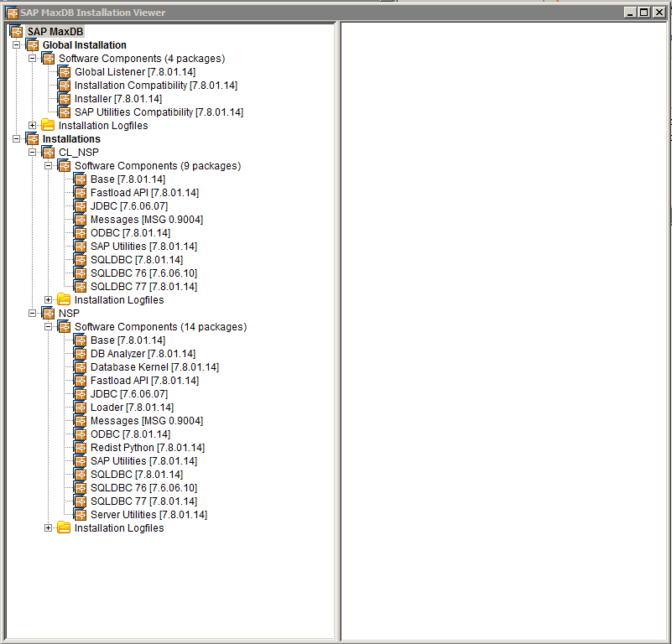Select DB Analyzer [7.8.01.14] entry
Image resolution: width=672 pixels, height=644 pixels.
pyautogui.click(x=143, y=354)
